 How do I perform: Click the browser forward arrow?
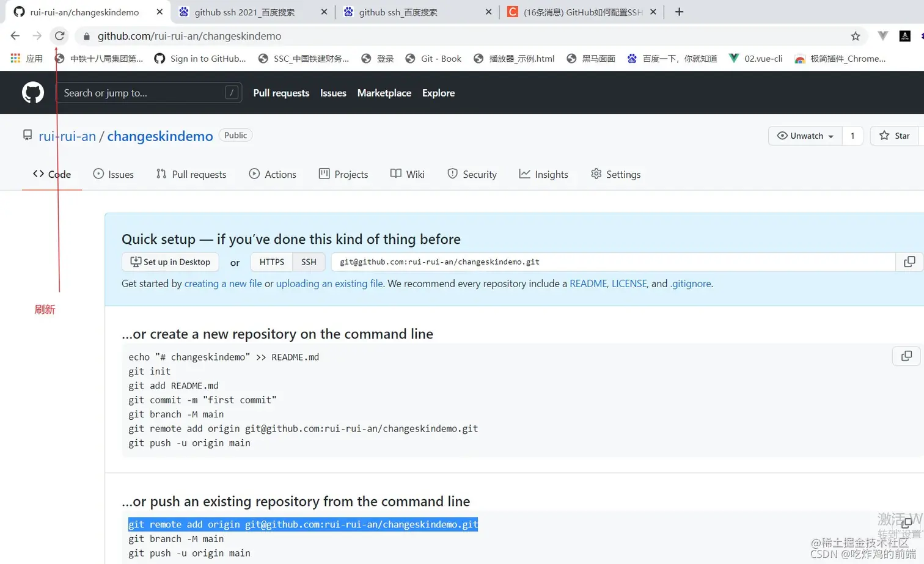tap(37, 36)
